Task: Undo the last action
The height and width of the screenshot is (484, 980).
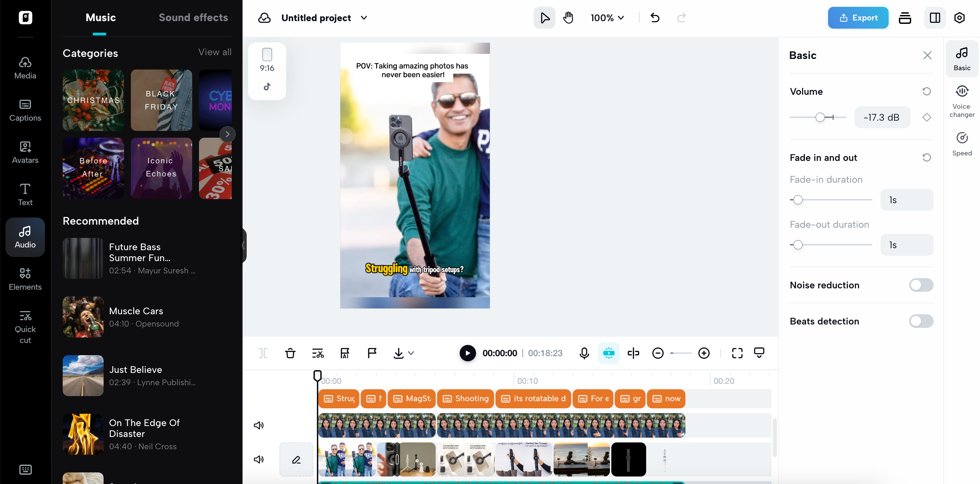Action: (x=655, y=18)
